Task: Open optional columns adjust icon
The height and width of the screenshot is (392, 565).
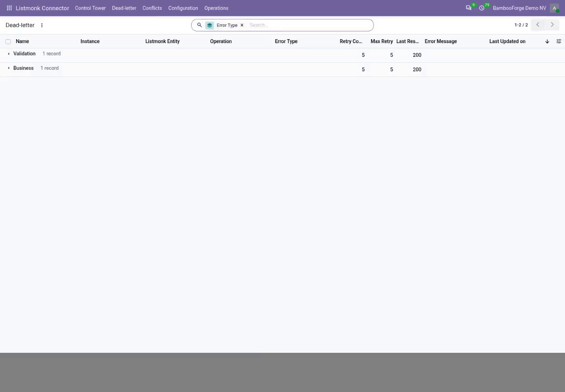Action: (x=559, y=41)
